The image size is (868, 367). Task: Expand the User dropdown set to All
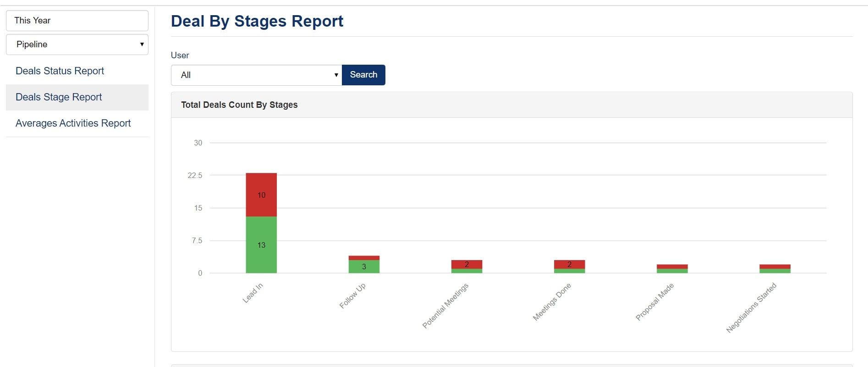pyautogui.click(x=256, y=75)
